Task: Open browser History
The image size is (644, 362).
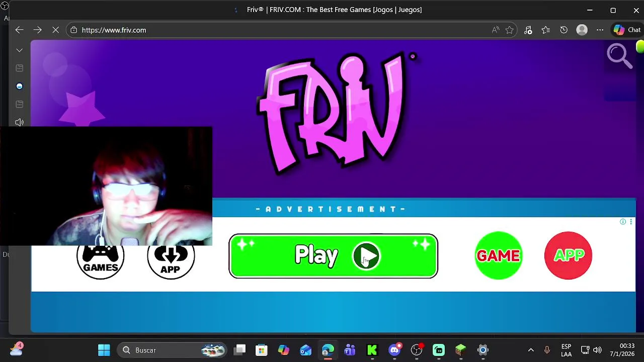Action: 564,30
